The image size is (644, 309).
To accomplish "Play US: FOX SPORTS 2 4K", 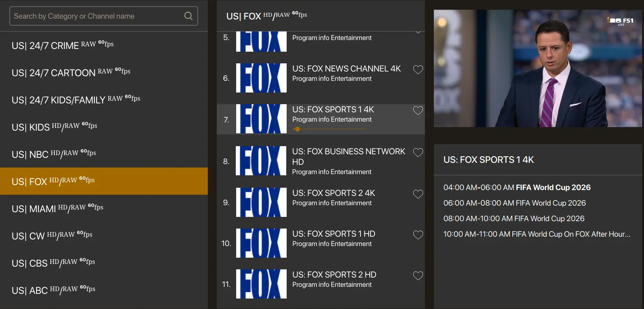I will (x=334, y=193).
